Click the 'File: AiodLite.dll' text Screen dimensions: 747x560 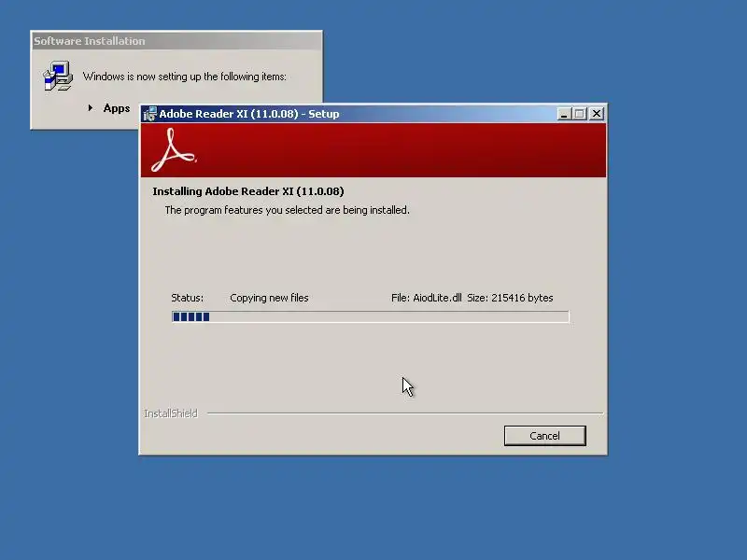click(x=427, y=298)
